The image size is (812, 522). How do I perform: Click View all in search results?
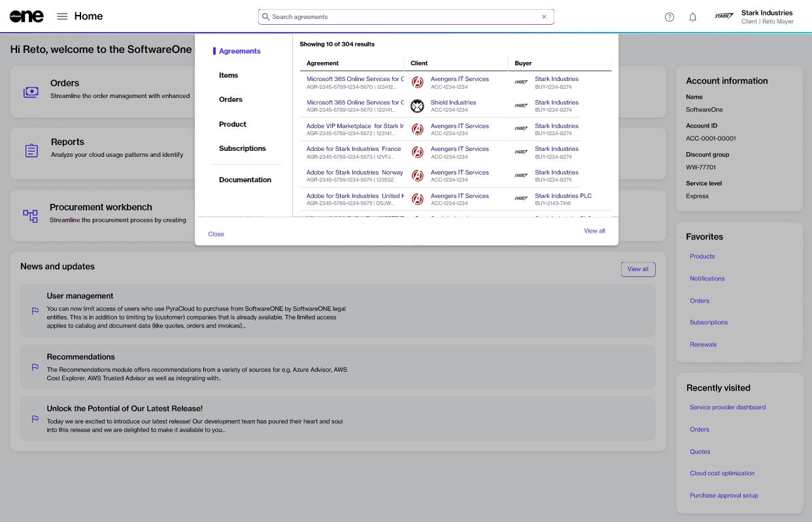pos(594,231)
